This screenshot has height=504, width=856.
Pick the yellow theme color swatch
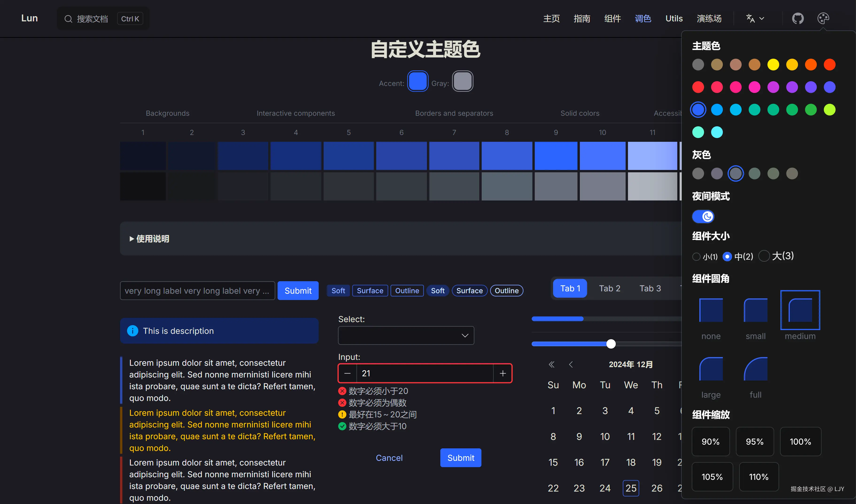click(x=773, y=65)
